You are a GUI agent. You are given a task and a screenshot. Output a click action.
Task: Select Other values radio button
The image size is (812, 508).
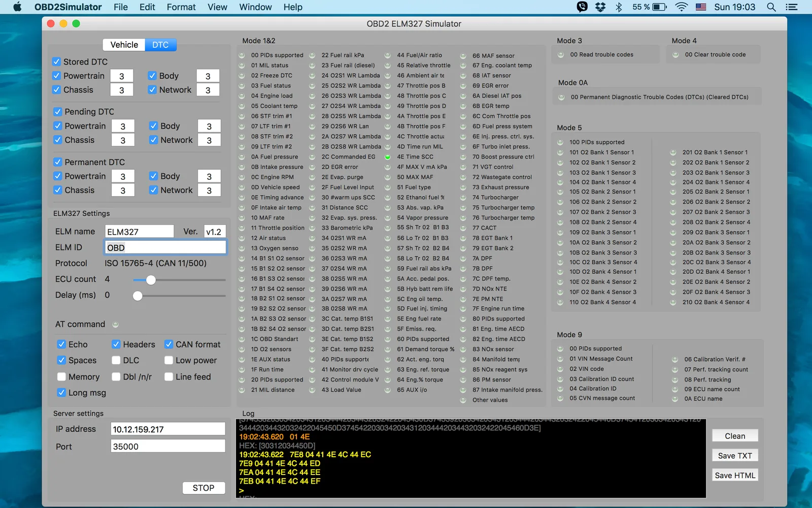(x=463, y=400)
